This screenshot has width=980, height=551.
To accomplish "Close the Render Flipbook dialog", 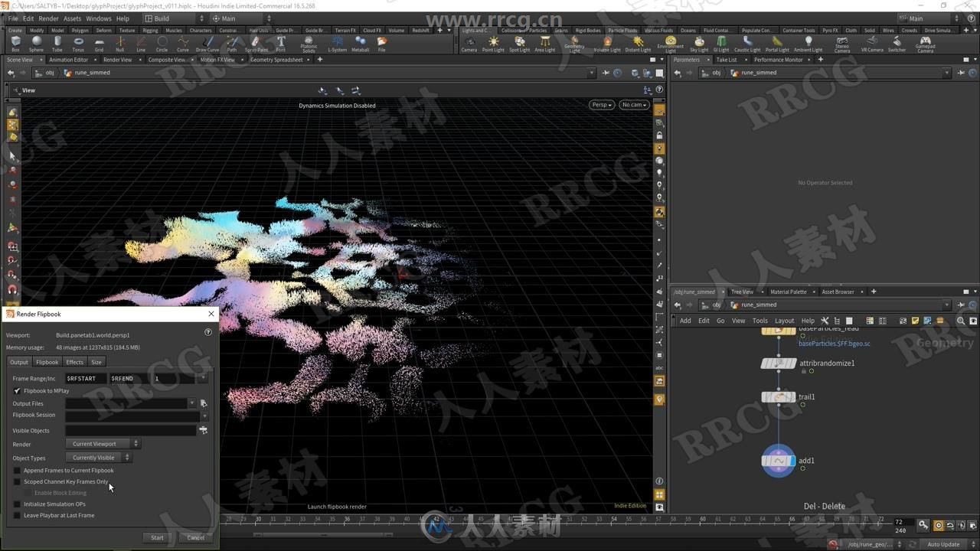I will pos(211,314).
